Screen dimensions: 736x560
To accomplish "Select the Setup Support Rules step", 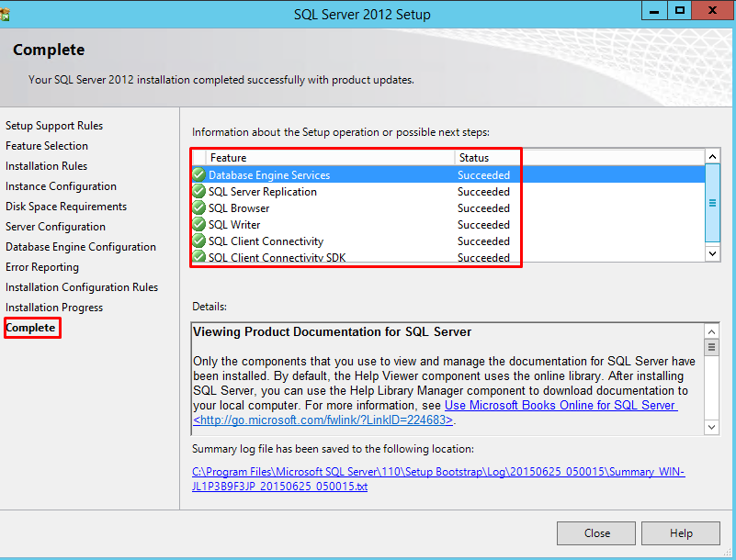I will coord(54,126).
